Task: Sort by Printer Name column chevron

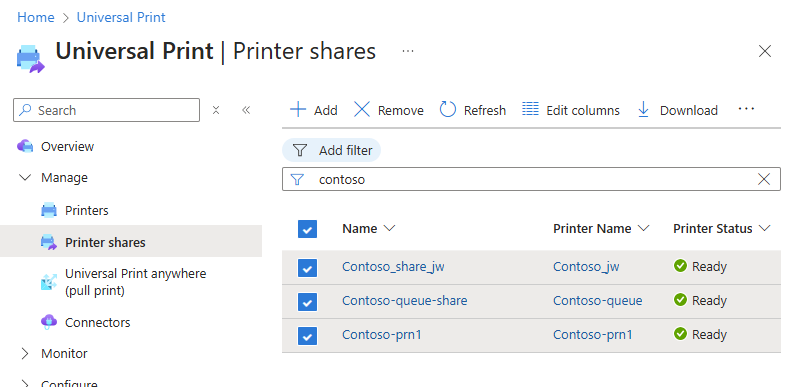Action: pyautogui.click(x=643, y=228)
